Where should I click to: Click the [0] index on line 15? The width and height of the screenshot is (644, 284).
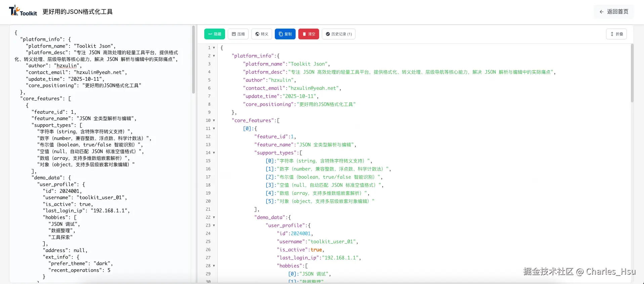pos(269,161)
